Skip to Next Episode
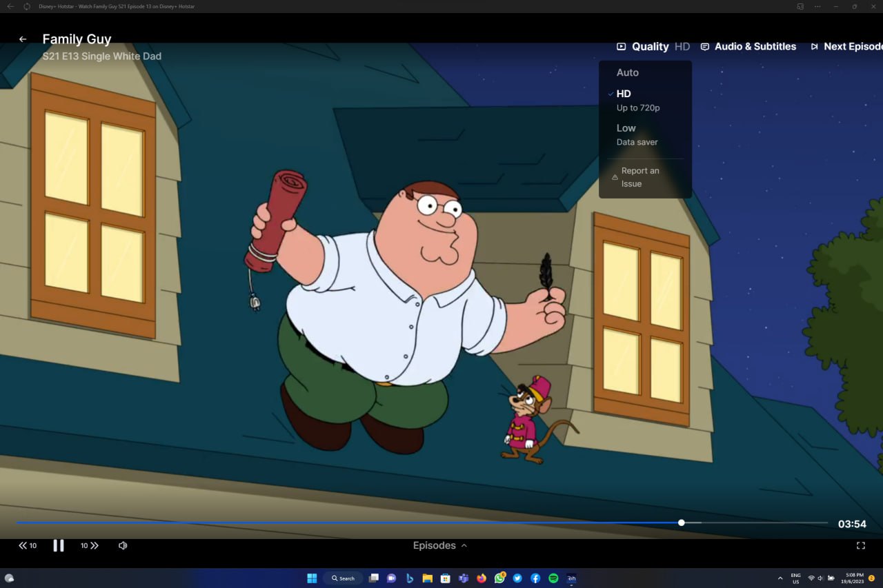 pos(846,47)
